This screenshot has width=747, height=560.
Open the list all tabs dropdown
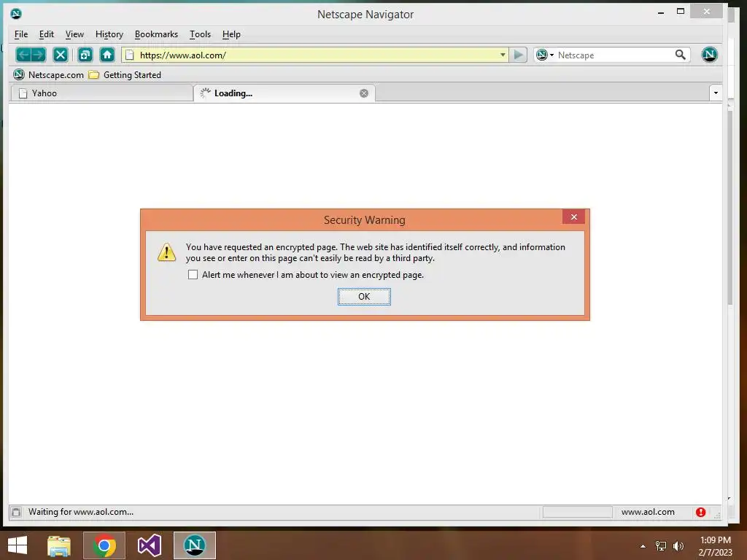(716, 93)
